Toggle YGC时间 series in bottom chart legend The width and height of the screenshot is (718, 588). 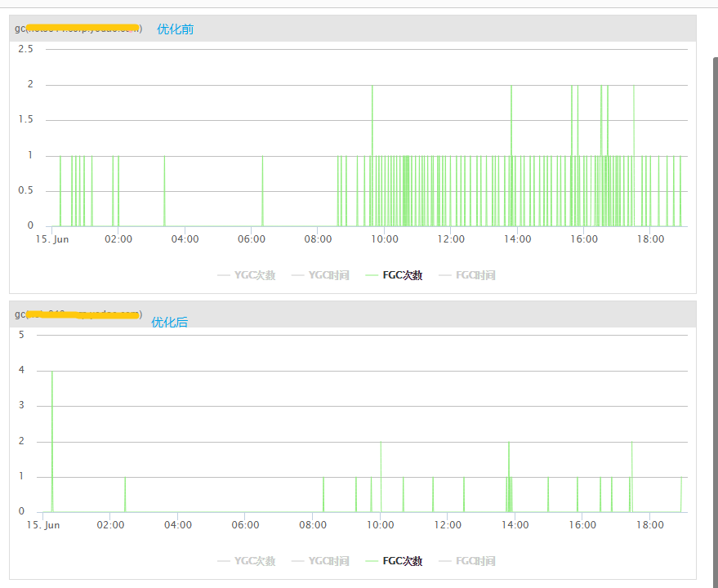[320, 561]
